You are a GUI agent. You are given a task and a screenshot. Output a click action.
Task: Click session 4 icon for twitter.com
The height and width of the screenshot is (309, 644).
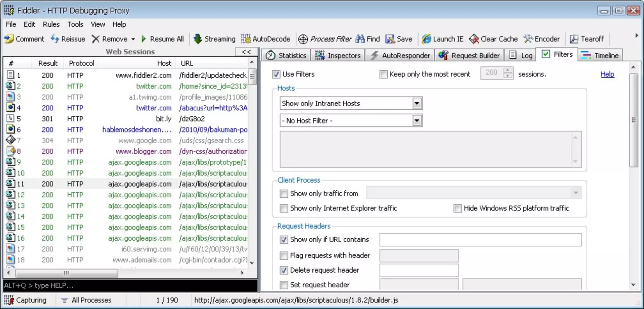[x=11, y=107]
